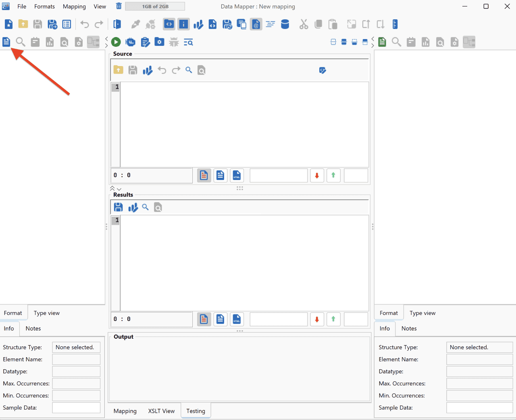The width and height of the screenshot is (516, 420).
Task: Open the Mapping menu
Action: 74,6
